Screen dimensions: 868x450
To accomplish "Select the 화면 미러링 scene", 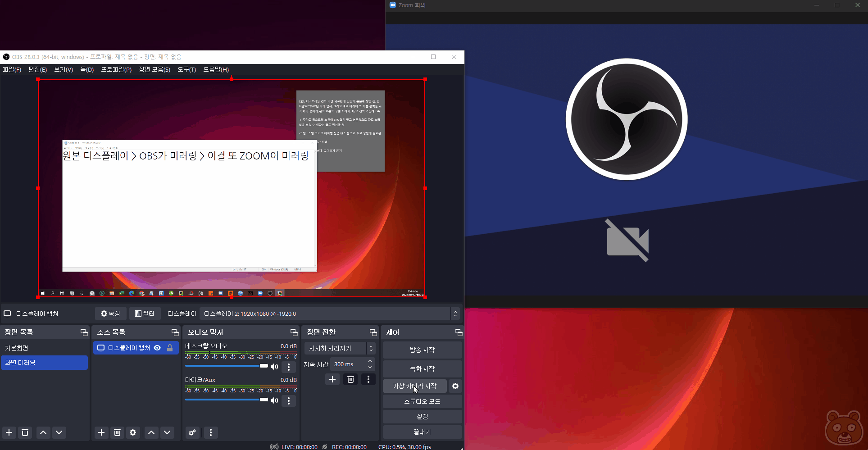I will pos(44,363).
